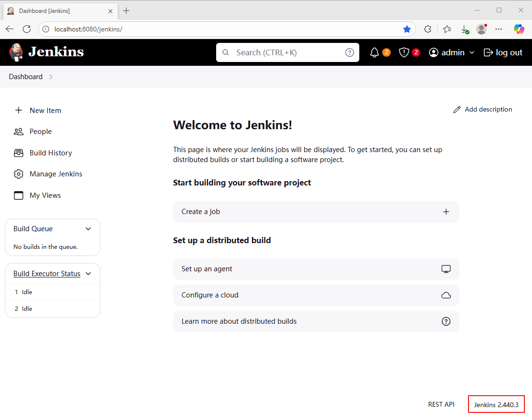This screenshot has height=420, width=532.
Task: Open Build History
Action: click(51, 153)
